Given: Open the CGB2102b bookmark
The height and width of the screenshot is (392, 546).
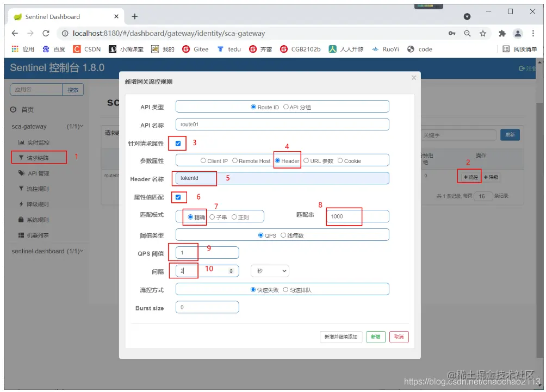Looking at the screenshot, I should tap(300, 49).
